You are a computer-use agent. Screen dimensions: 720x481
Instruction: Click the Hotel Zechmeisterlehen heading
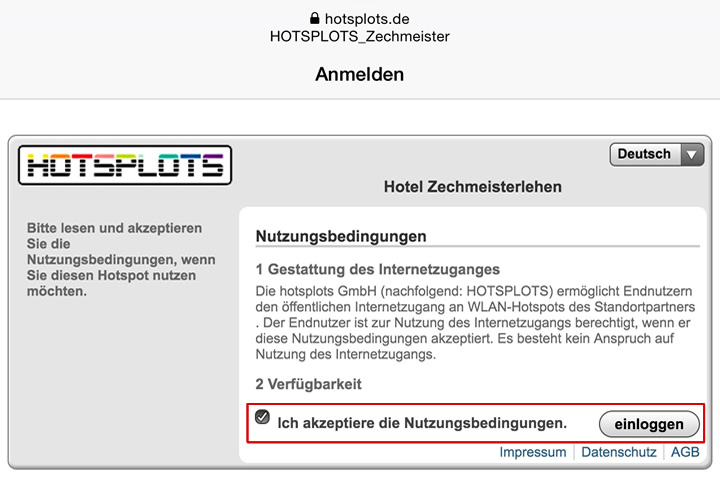473,187
